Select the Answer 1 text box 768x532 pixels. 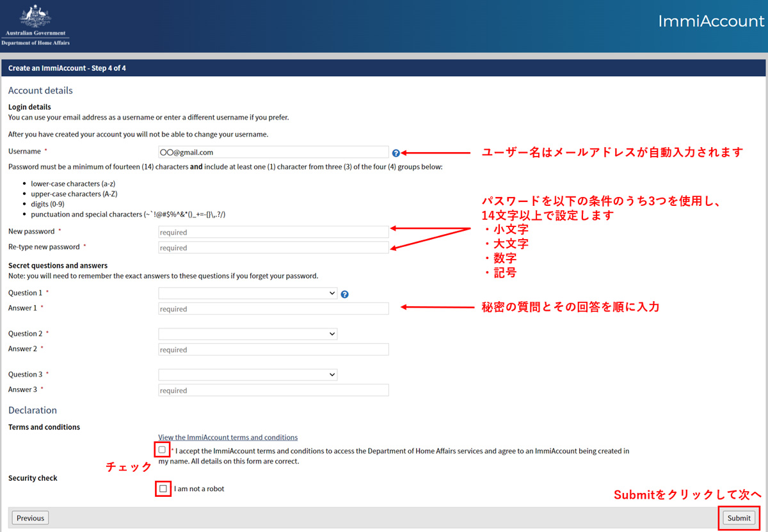click(273, 309)
